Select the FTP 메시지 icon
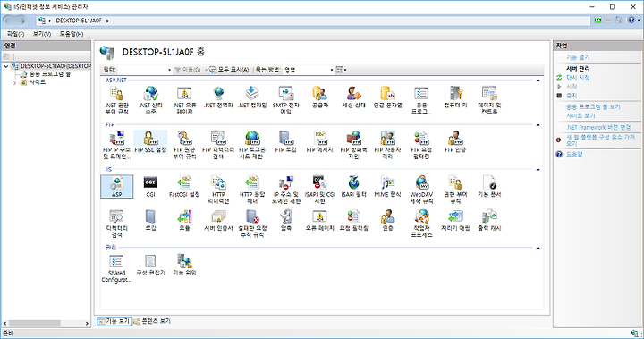644x339 pixels. tap(319, 142)
